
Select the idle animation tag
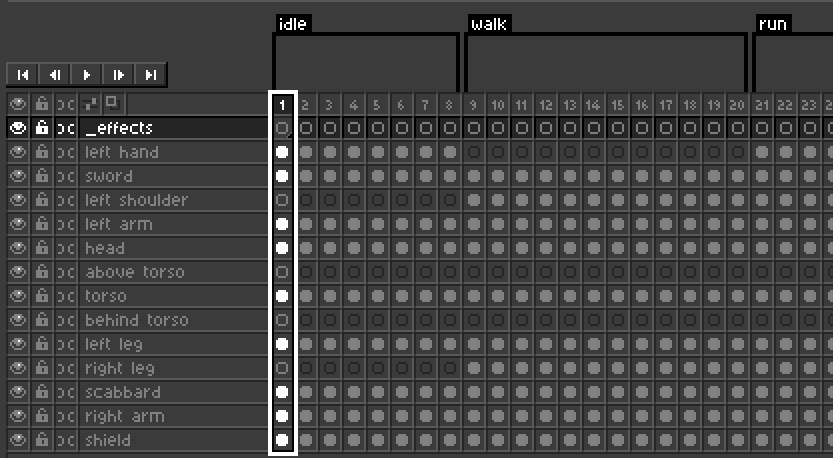(x=292, y=23)
